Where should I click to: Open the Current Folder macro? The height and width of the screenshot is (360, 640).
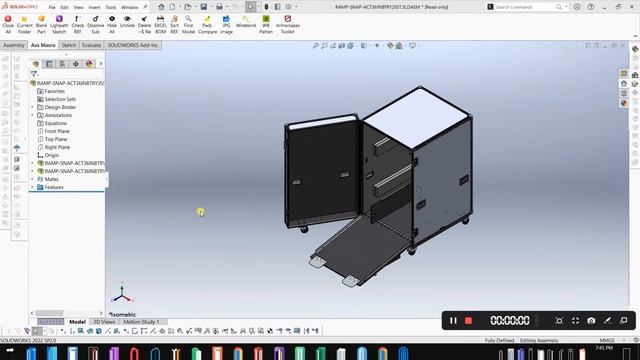24,24
